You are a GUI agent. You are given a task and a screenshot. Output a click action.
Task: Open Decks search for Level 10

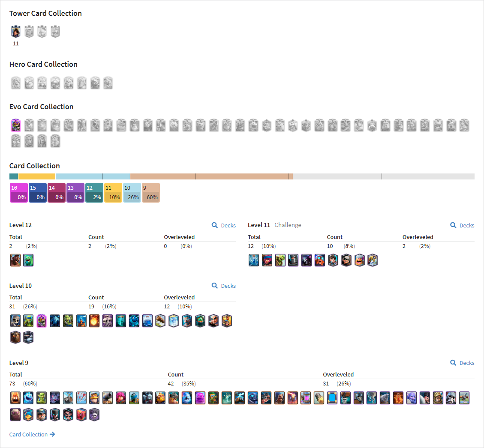pos(224,286)
